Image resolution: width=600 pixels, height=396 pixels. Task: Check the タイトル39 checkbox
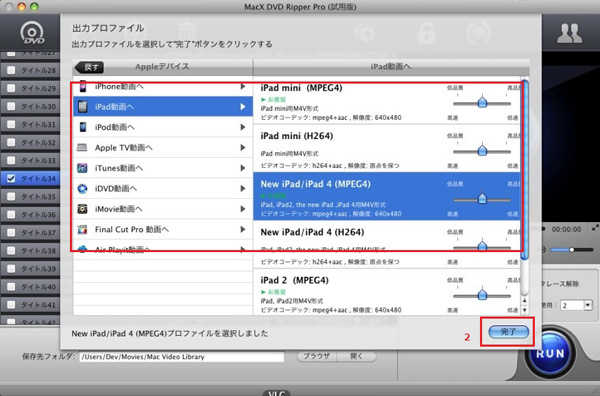tap(11, 269)
